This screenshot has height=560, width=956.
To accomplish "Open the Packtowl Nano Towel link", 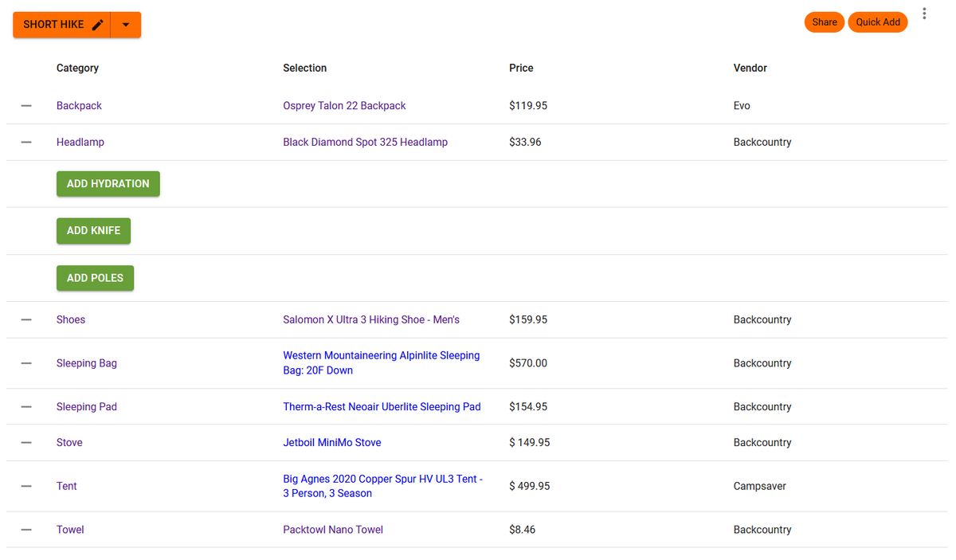I will click(333, 529).
